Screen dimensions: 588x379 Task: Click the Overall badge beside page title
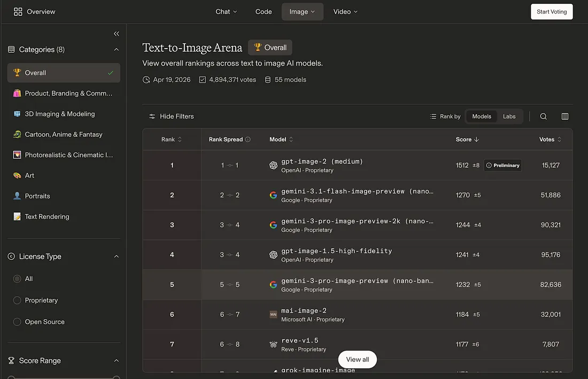(x=270, y=48)
